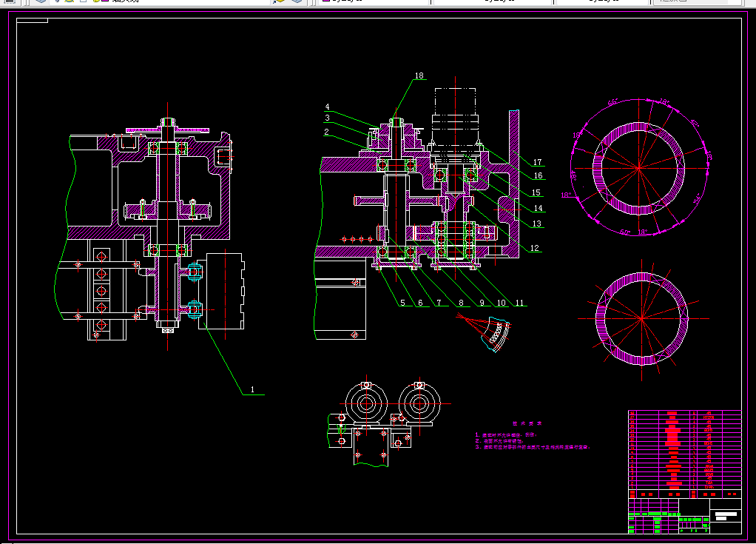The width and height of the screenshot is (756, 544).
Task: Click the left circular housing in bottom view
Action: (366, 403)
